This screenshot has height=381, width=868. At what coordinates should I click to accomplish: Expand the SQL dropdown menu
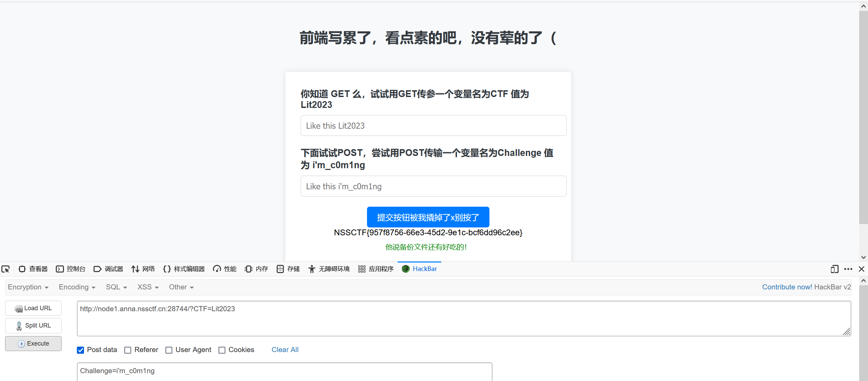[116, 287]
